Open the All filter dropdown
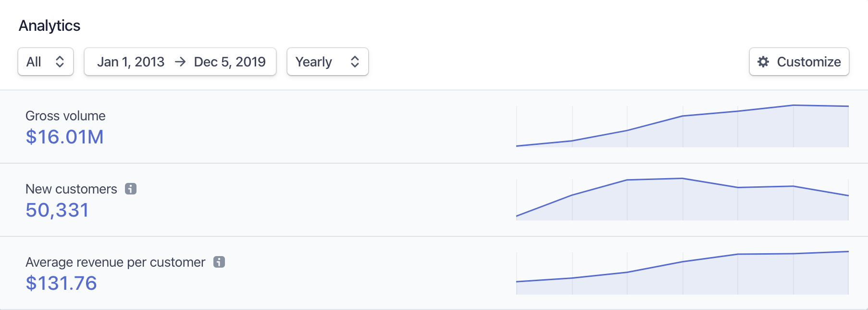868x310 pixels. [x=46, y=62]
